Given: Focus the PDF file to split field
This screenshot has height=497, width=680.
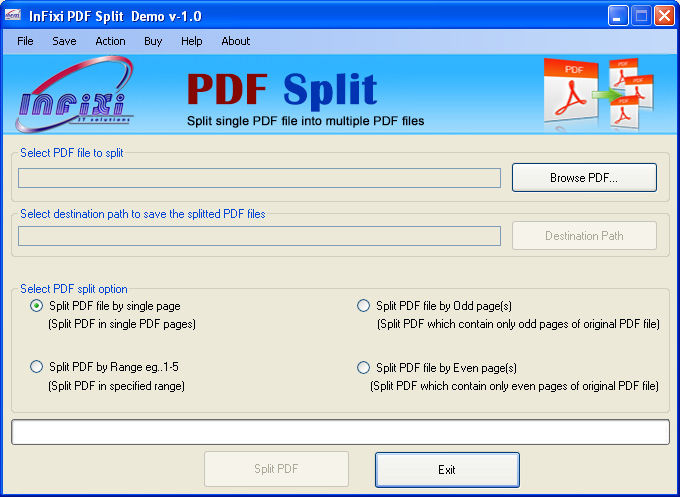Looking at the screenshot, I should coord(259,178).
